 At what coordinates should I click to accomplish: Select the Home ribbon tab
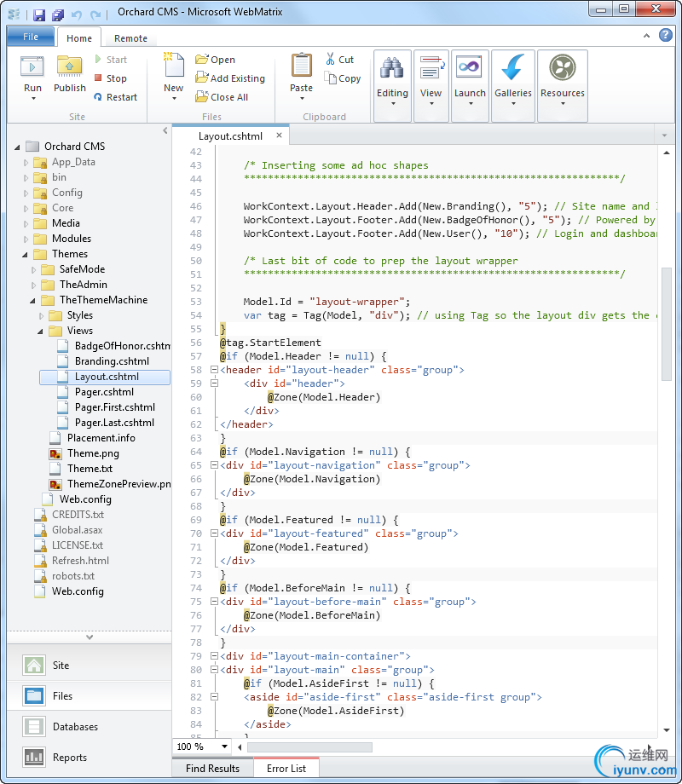point(79,38)
